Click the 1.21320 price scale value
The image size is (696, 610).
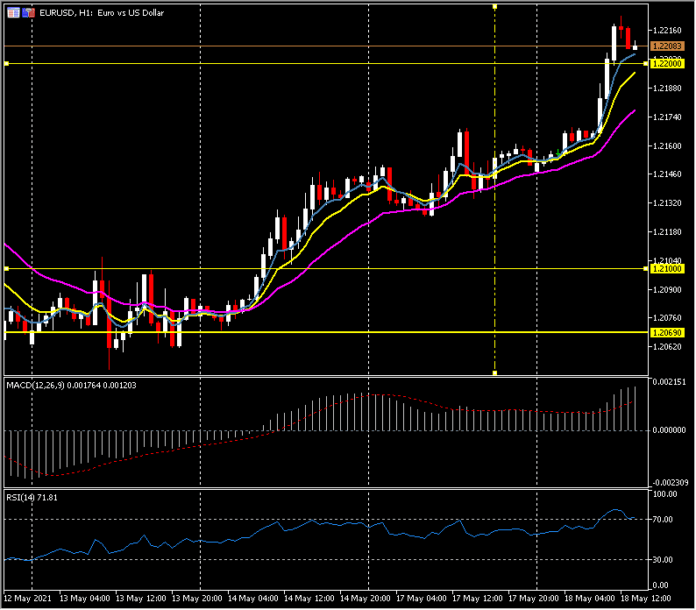(667, 203)
